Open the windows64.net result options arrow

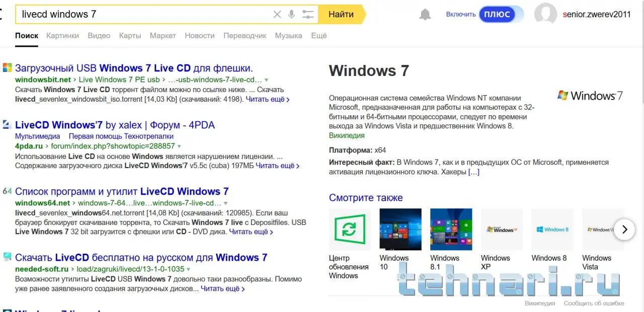point(226,203)
